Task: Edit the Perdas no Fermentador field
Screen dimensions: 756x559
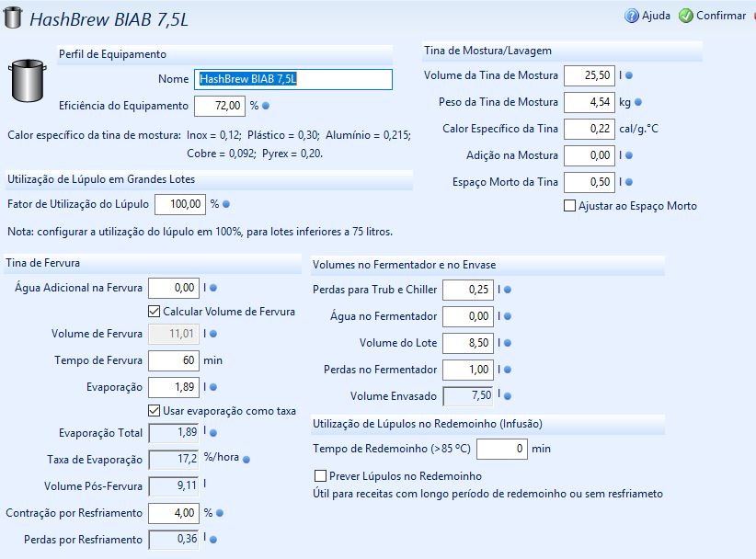Action: click(x=468, y=371)
